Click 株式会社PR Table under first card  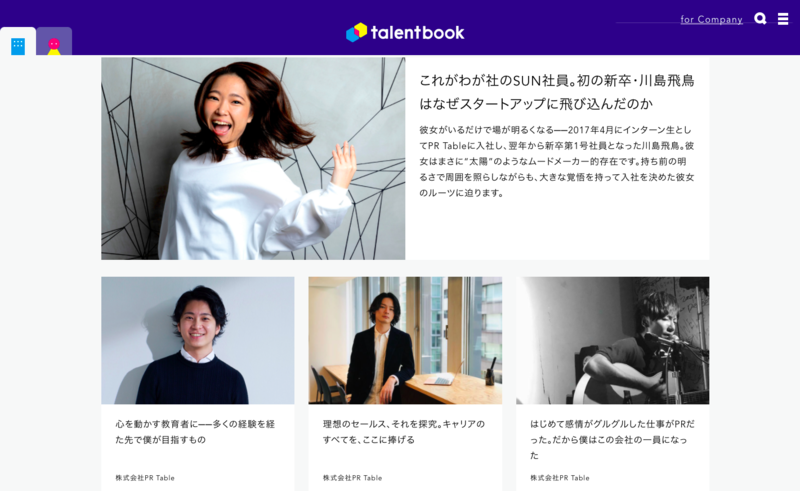[x=145, y=478]
